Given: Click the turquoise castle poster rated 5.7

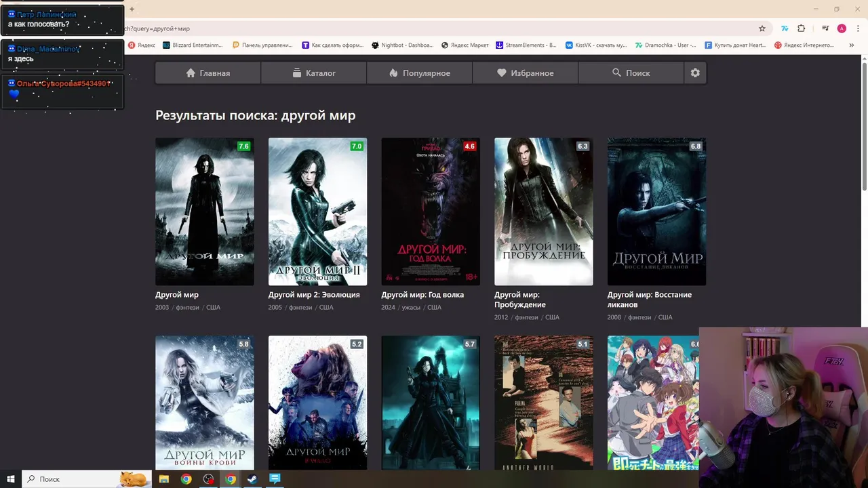Looking at the screenshot, I should click(431, 403).
